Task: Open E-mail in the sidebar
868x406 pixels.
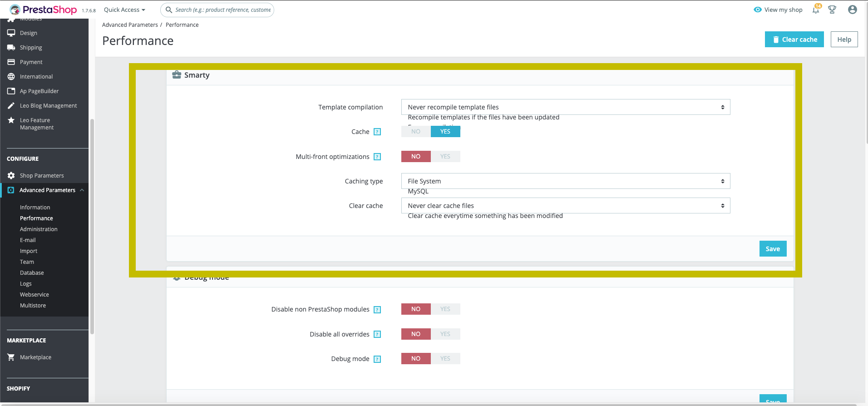Action: coord(28,240)
